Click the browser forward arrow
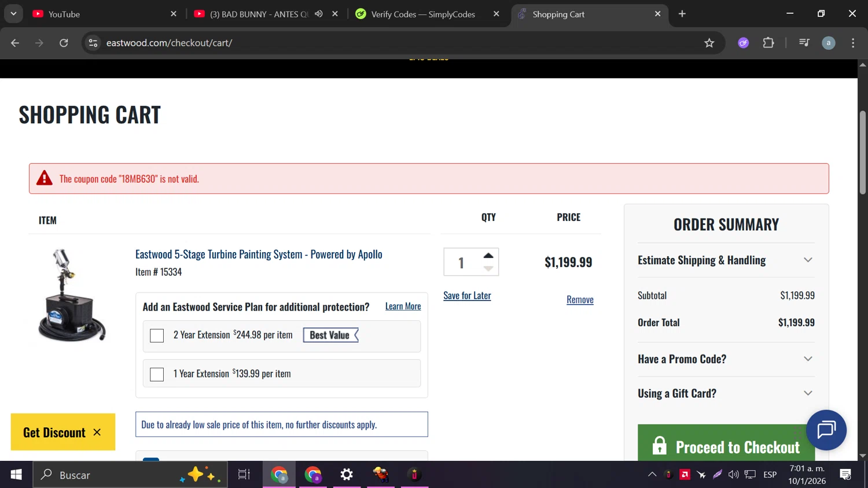Viewport: 868px width, 488px height. coord(39,43)
